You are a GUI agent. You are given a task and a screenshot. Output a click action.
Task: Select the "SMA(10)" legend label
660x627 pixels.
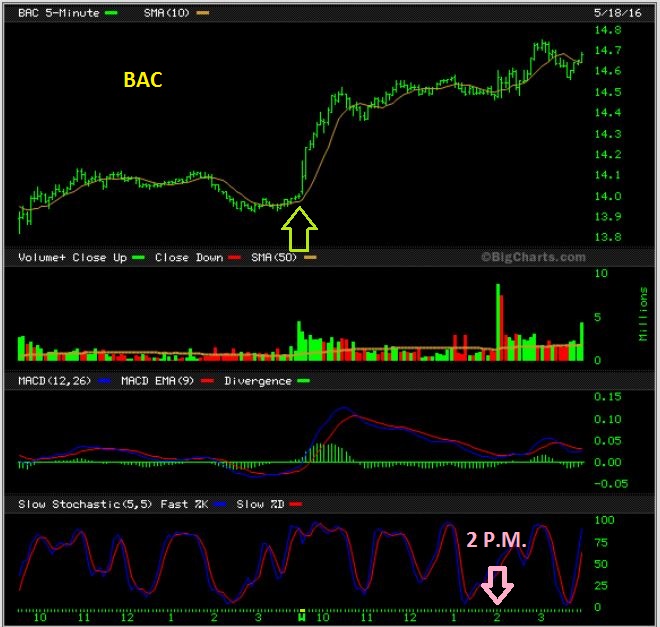tap(167, 13)
